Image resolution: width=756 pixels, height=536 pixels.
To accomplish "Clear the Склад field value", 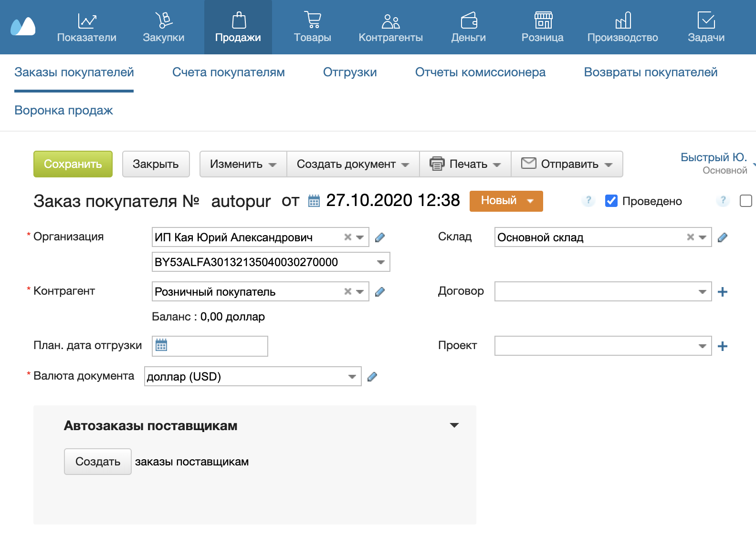I will 691,237.
